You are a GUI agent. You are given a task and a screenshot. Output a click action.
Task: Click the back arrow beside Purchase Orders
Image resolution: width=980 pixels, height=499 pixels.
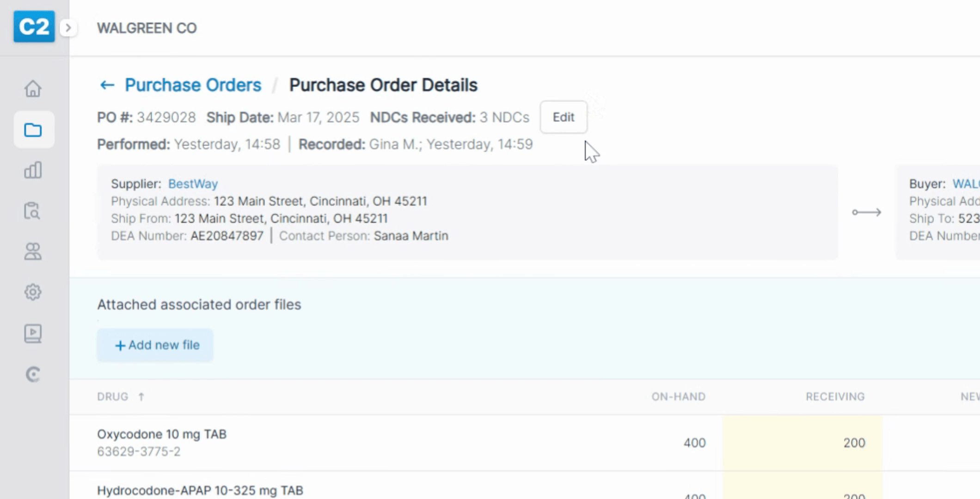(107, 85)
